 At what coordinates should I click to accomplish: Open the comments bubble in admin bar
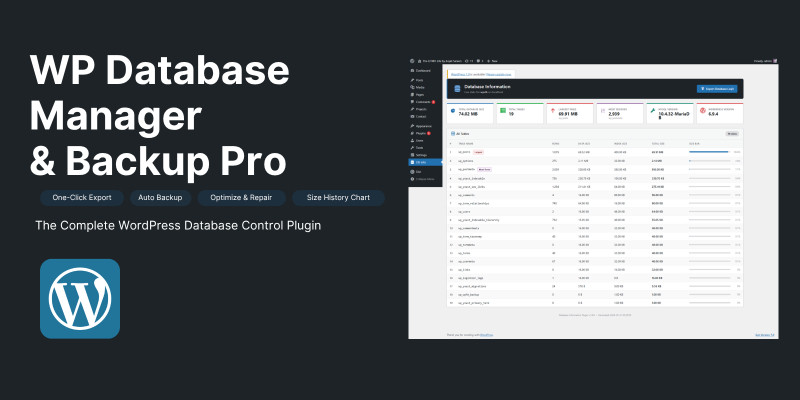pos(480,61)
